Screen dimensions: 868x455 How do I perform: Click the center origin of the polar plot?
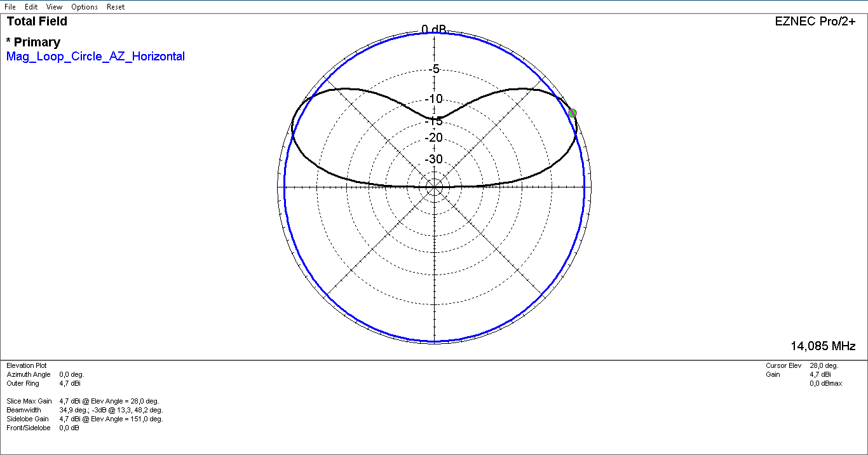[x=434, y=187]
